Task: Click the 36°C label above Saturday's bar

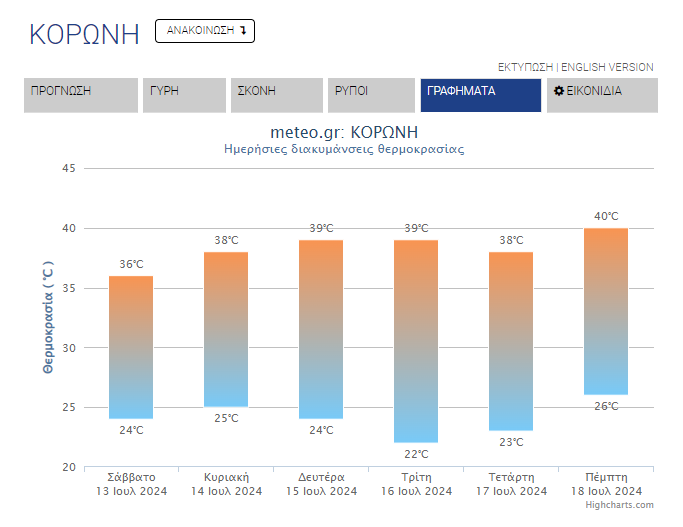Action: 131,264
